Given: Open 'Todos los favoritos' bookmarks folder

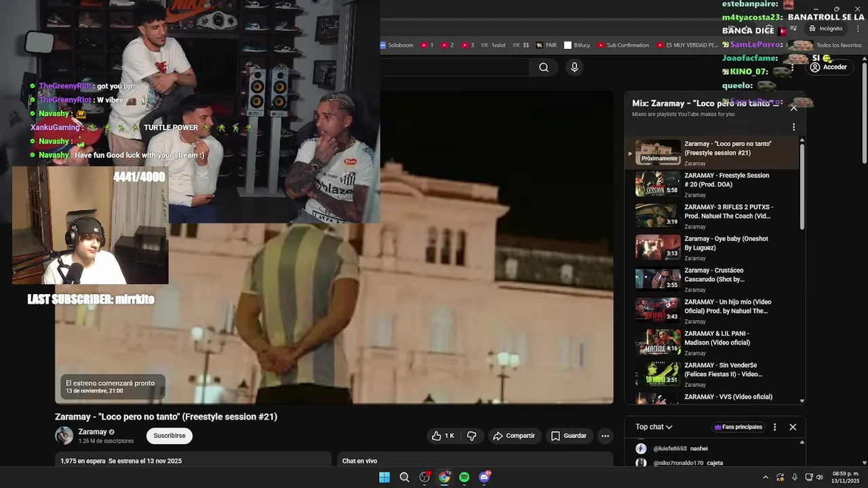Looking at the screenshot, I should [834, 45].
